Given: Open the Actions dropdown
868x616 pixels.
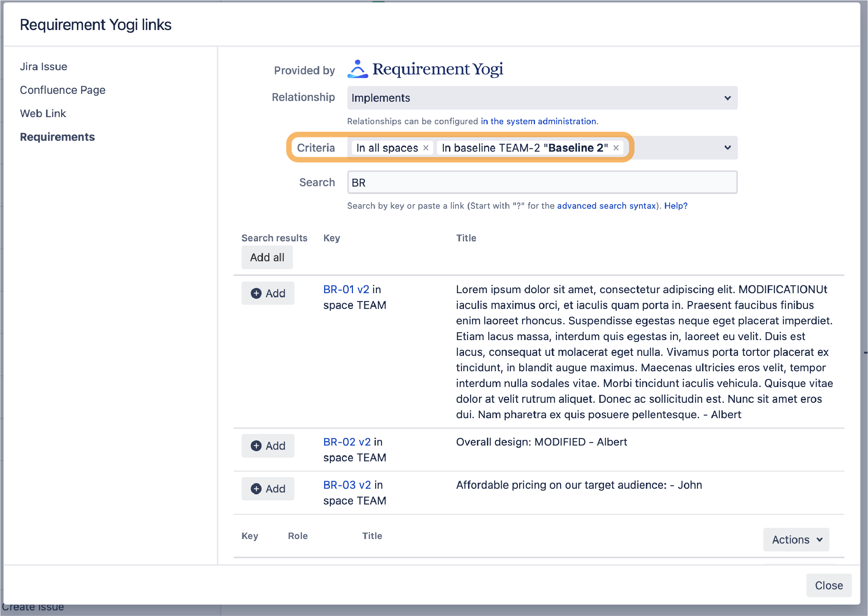Looking at the screenshot, I should tap(795, 539).
